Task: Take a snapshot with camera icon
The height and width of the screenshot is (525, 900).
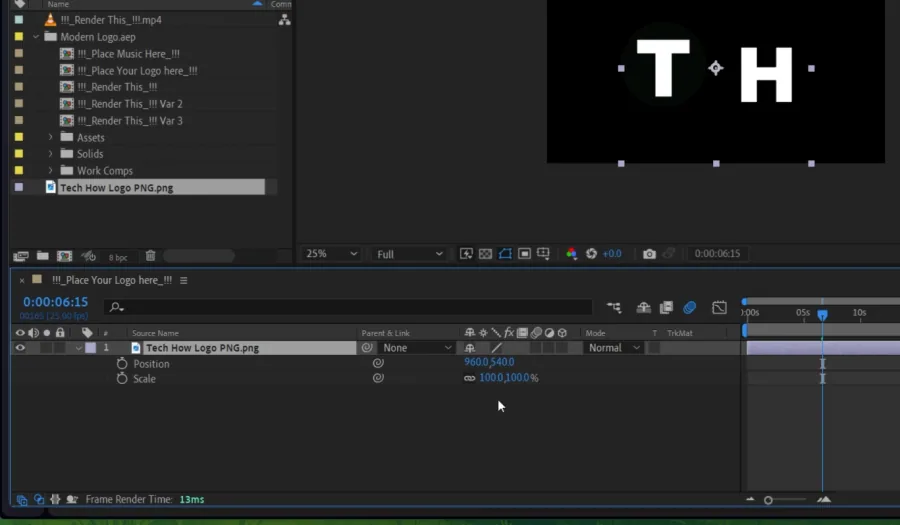Action: click(x=649, y=254)
